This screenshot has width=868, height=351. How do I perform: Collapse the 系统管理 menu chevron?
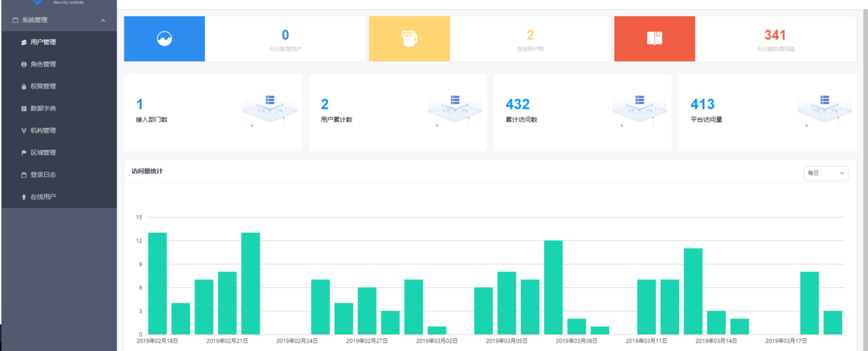click(x=103, y=20)
